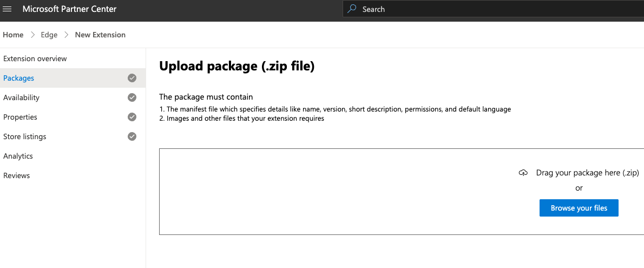This screenshot has width=644, height=268.
Task: Open Store listings section
Action: pyautogui.click(x=25, y=136)
